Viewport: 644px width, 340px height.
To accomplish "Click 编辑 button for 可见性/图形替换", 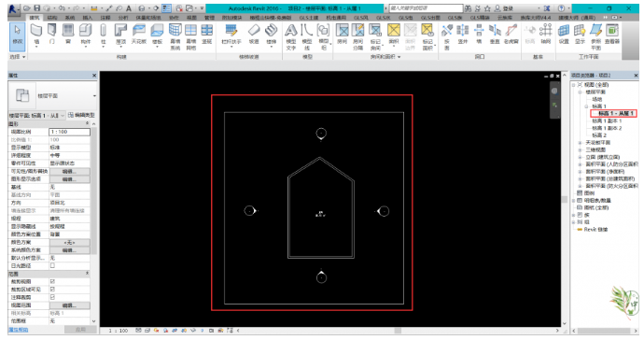I will click(69, 172).
